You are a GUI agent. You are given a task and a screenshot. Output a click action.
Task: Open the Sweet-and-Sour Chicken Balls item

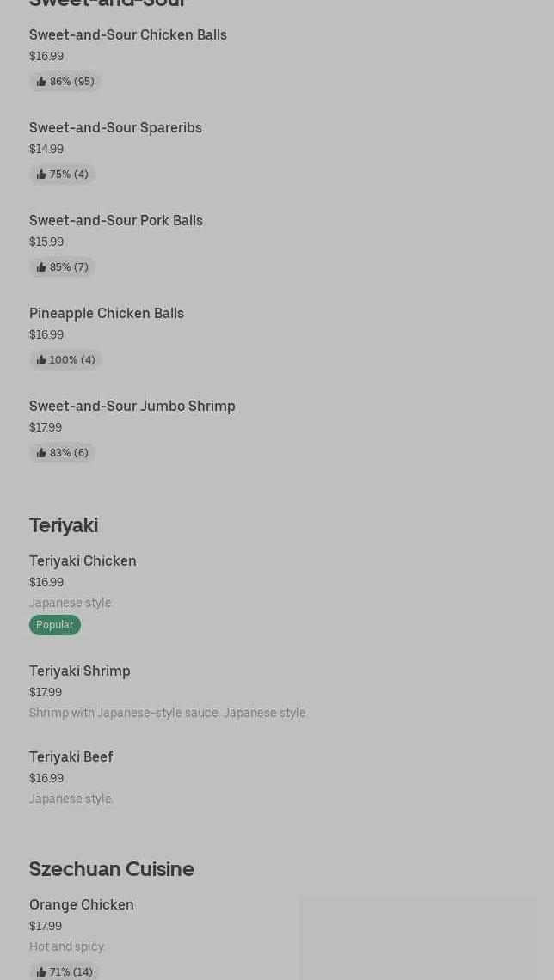(127, 35)
